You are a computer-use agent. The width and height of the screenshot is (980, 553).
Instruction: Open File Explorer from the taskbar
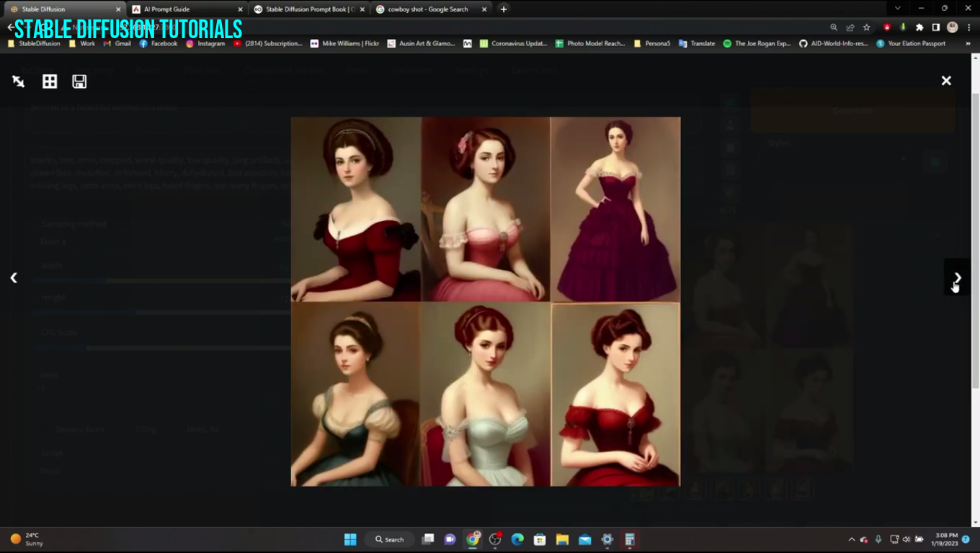562,539
